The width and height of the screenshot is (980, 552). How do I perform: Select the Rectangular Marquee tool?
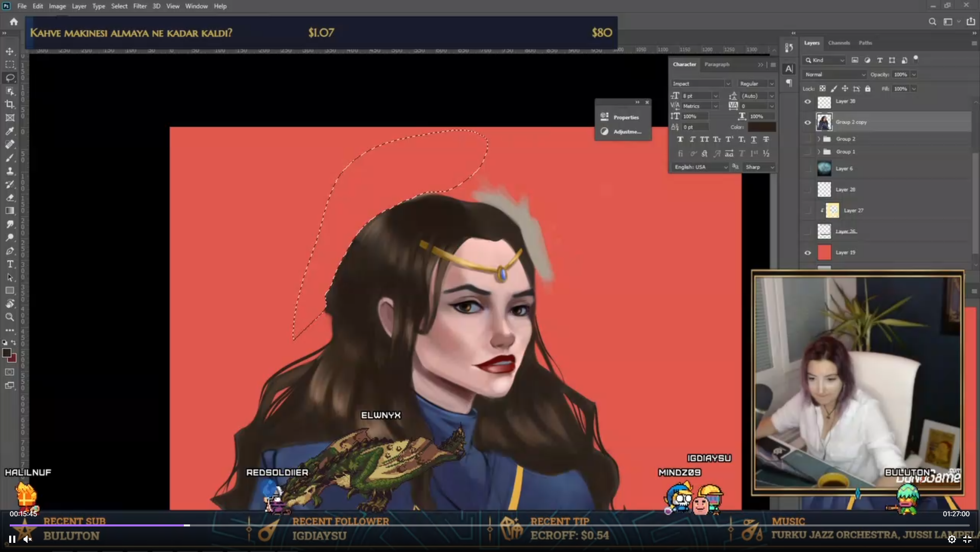[10, 64]
